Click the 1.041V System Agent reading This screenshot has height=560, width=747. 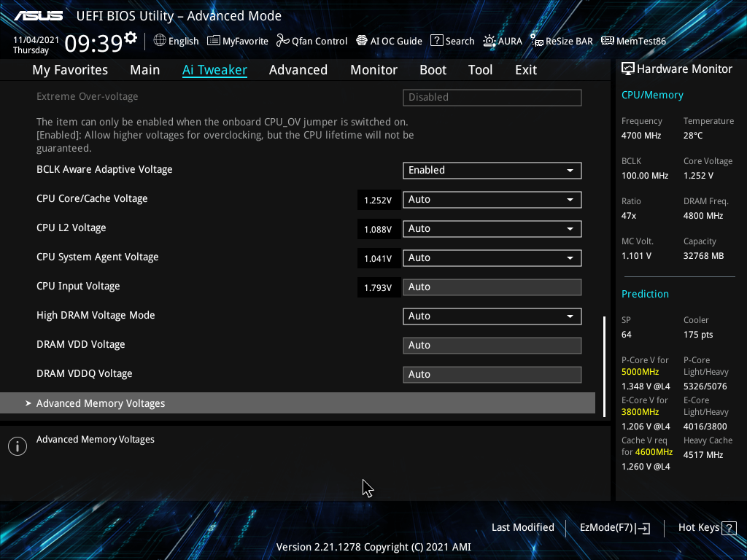coord(378,259)
